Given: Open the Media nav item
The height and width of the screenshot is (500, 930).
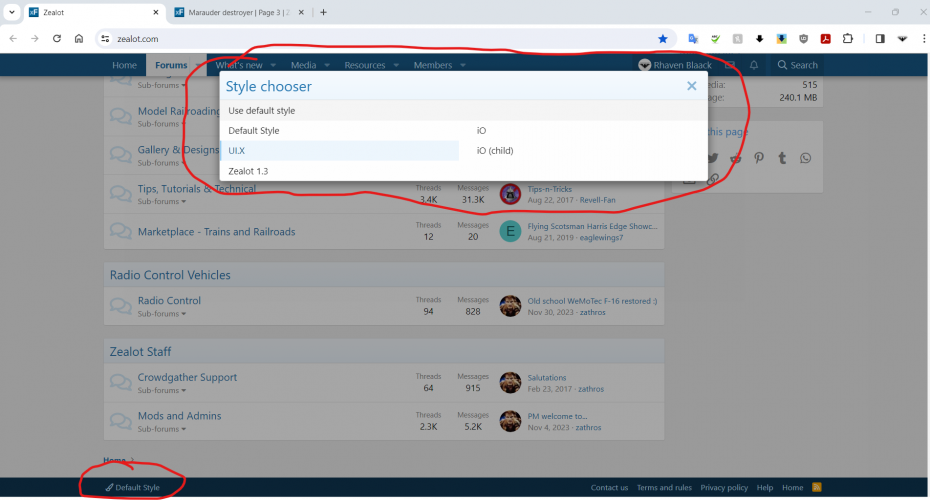Looking at the screenshot, I should [303, 65].
